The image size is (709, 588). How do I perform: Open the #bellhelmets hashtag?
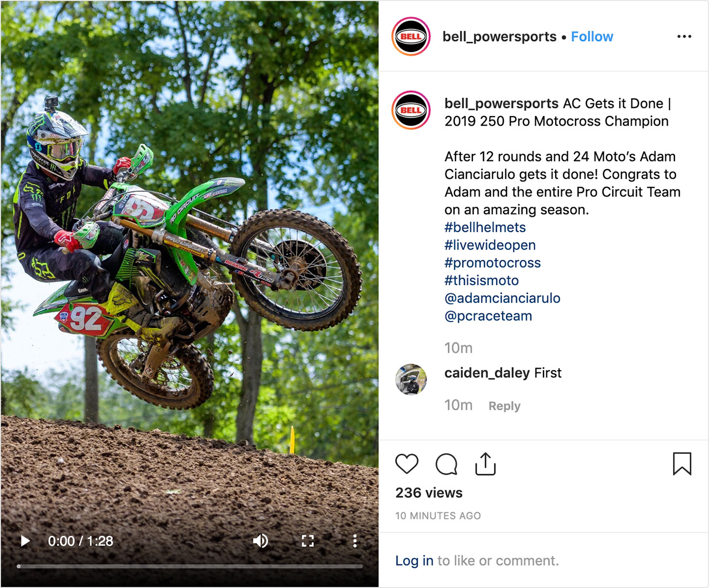coord(485,227)
